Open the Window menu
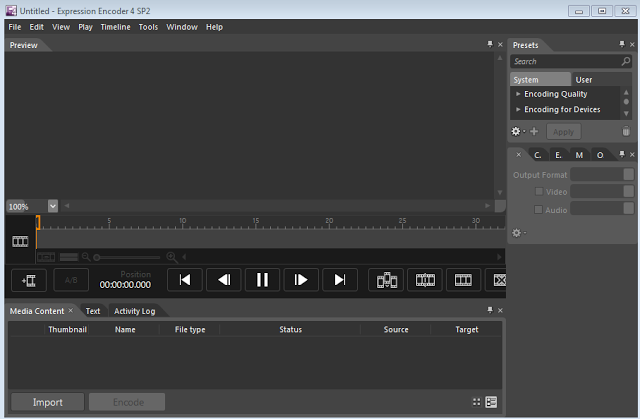This screenshot has width=640, height=419. (182, 27)
